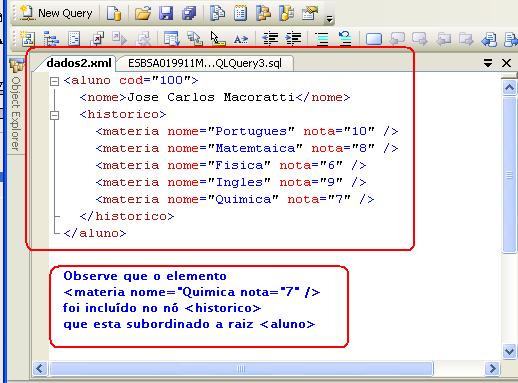518x383 pixels.
Task: Click the "Fisica" attribute value
Action: [239, 165]
